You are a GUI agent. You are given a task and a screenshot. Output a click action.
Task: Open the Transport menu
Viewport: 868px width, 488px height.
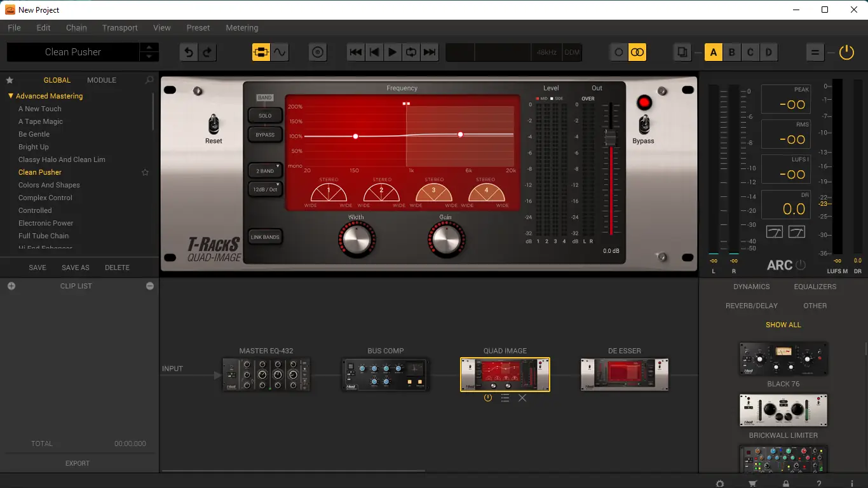click(120, 27)
